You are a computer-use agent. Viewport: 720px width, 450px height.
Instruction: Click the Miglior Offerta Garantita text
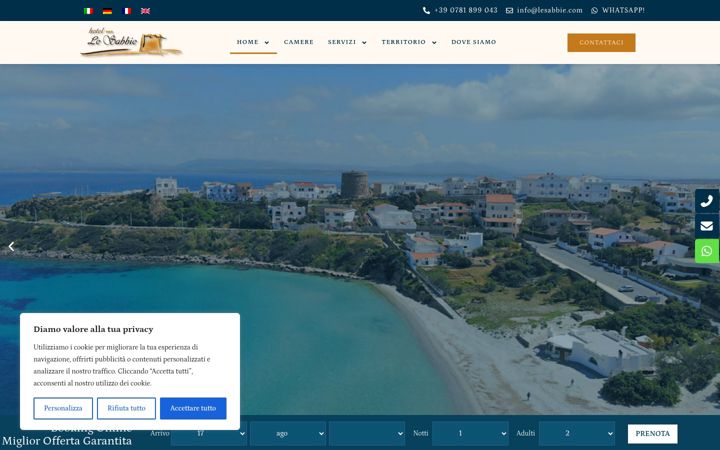67,441
